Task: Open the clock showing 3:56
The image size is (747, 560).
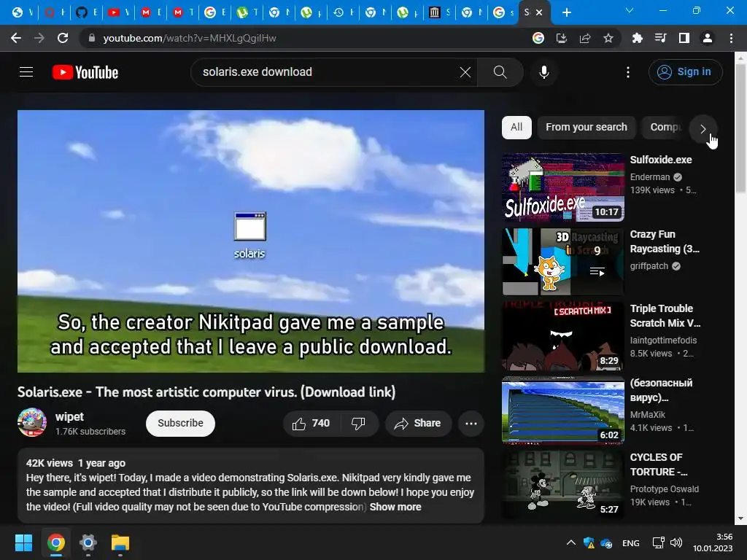Action: pos(713,542)
